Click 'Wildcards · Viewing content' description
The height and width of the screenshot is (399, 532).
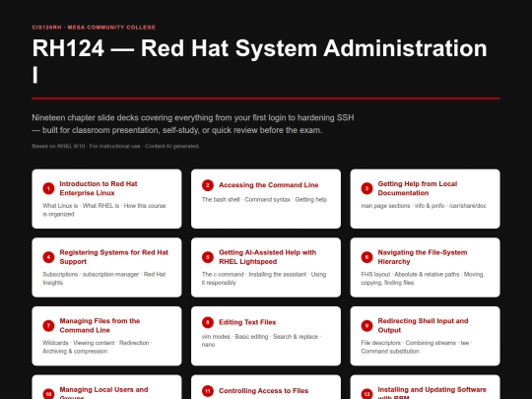tap(97, 347)
